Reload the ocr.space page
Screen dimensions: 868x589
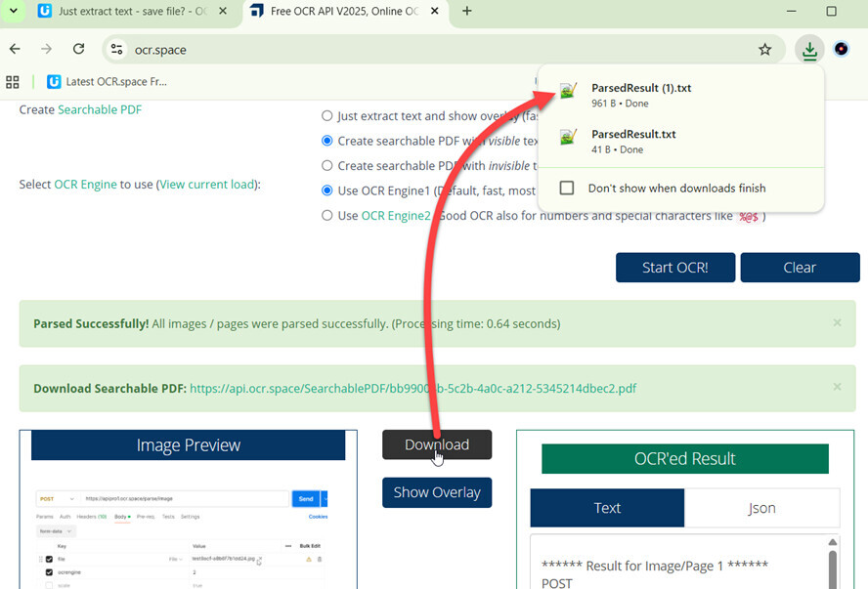(x=78, y=50)
